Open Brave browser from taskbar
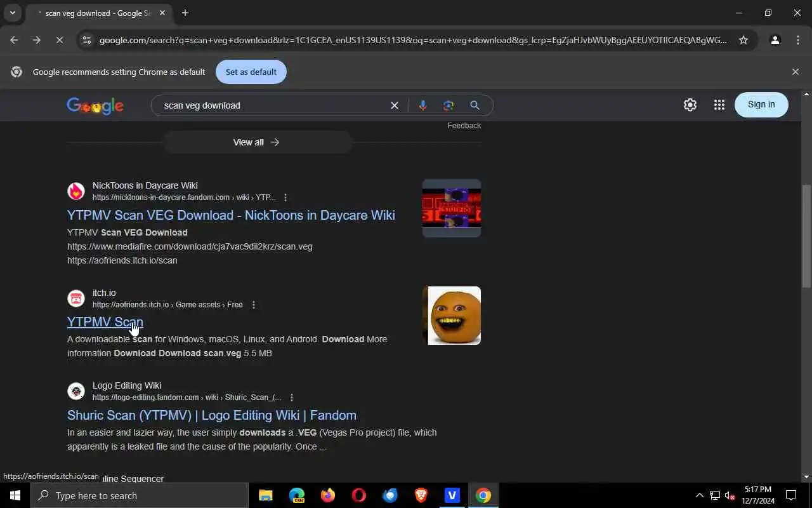Image resolution: width=812 pixels, height=508 pixels. pyautogui.click(x=421, y=495)
